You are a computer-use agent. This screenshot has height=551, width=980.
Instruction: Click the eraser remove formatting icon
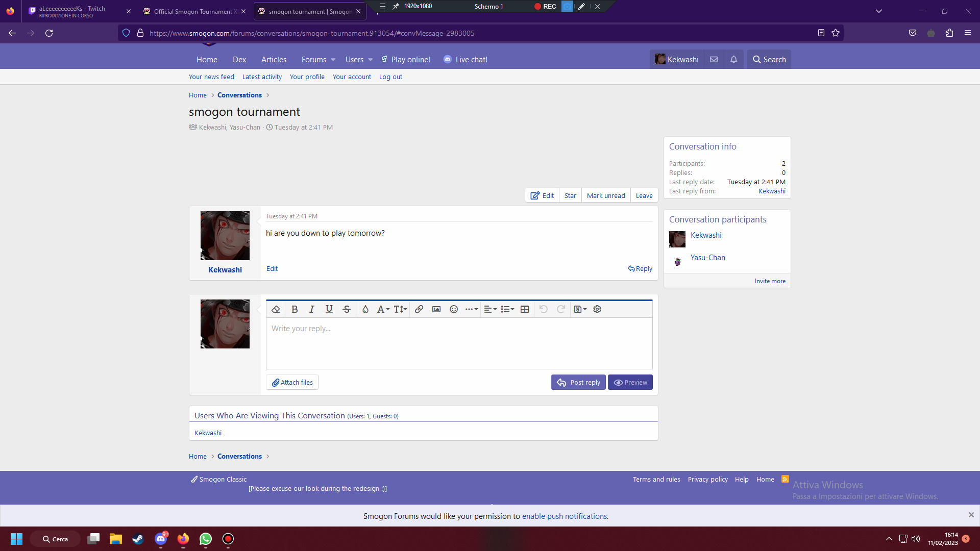point(276,309)
